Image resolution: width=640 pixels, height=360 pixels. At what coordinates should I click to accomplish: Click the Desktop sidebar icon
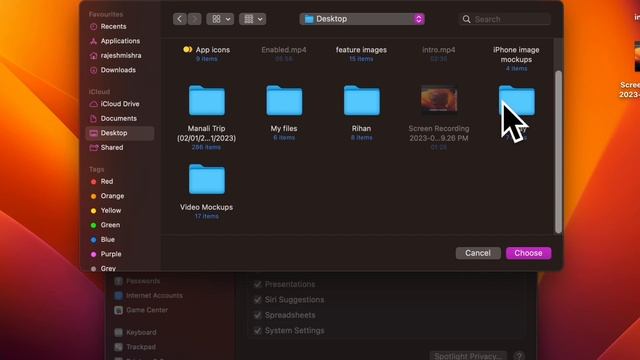coord(93,133)
